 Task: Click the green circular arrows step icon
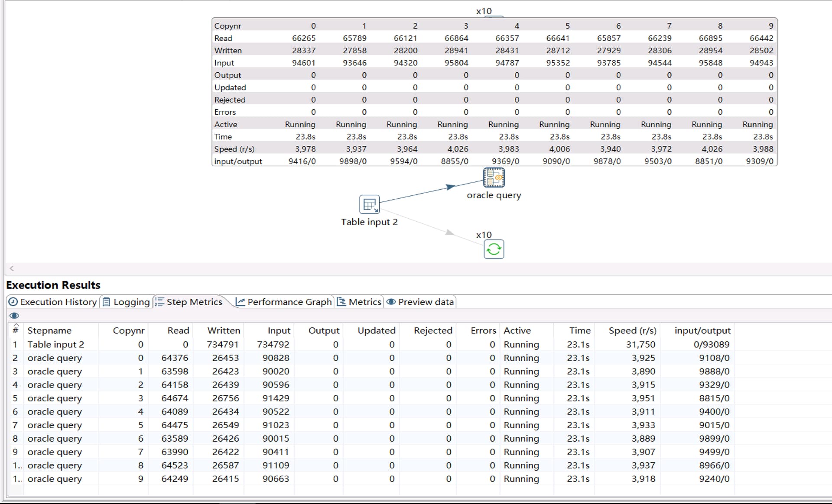point(494,249)
